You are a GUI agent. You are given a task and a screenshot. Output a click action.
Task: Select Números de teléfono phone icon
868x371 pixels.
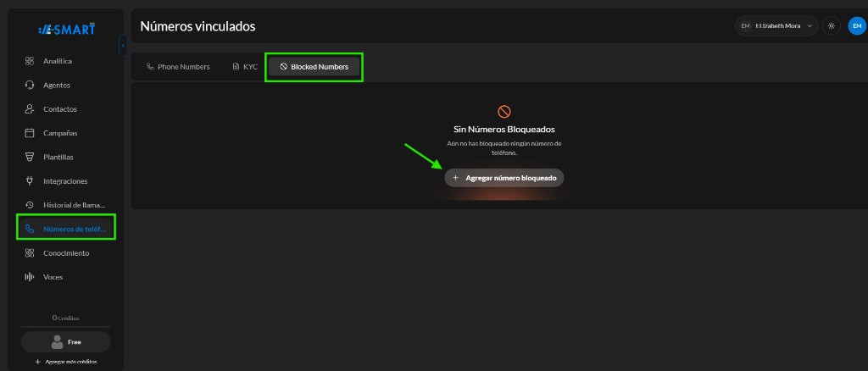click(x=30, y=229)
